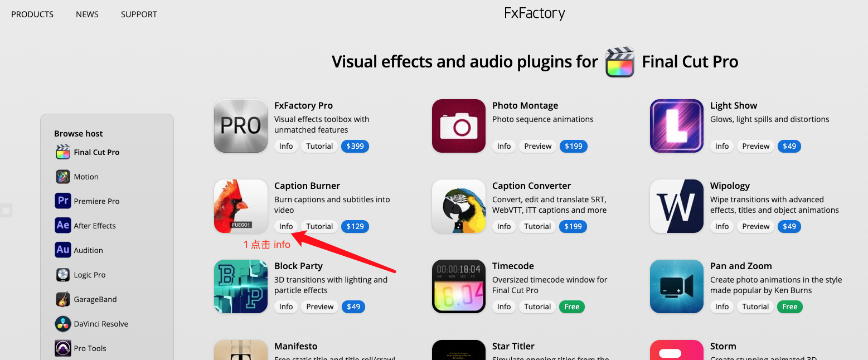Open the Preview button for Photo Montage
868x360 pixels.
pos(538,146)
